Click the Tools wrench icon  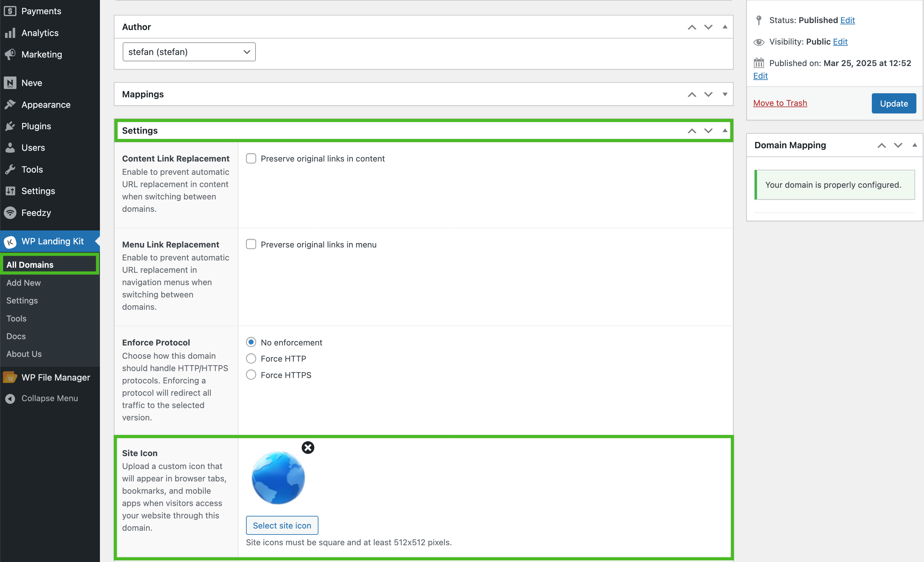[10, 169]
